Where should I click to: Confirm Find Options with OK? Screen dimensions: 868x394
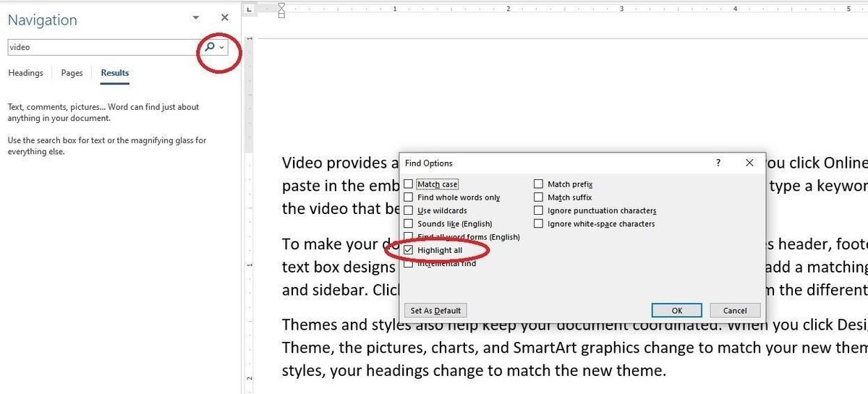(677, 310)
